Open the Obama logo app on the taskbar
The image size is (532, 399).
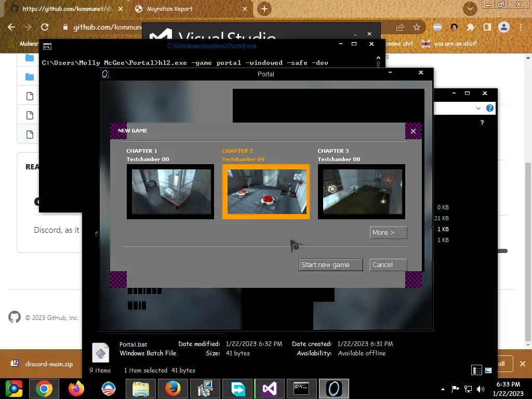coord(109,389)
